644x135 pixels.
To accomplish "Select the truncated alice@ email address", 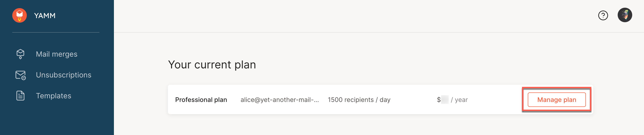I will (280, 100).
